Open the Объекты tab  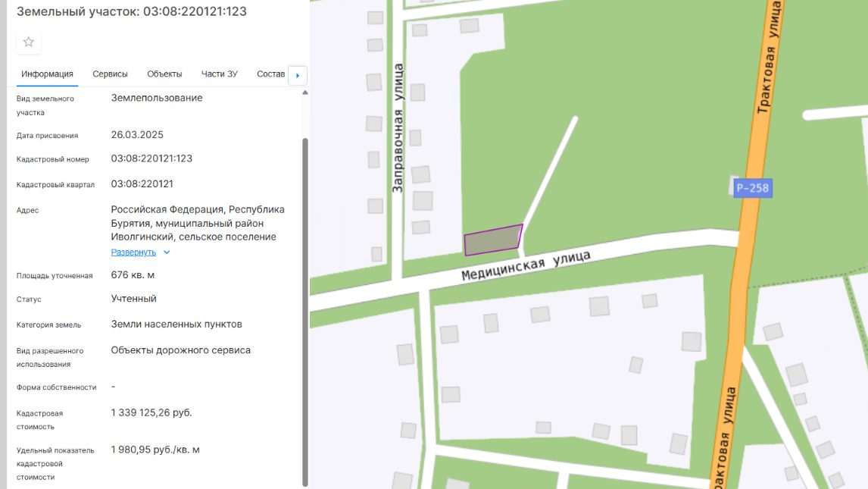click(x=164, y=74)
